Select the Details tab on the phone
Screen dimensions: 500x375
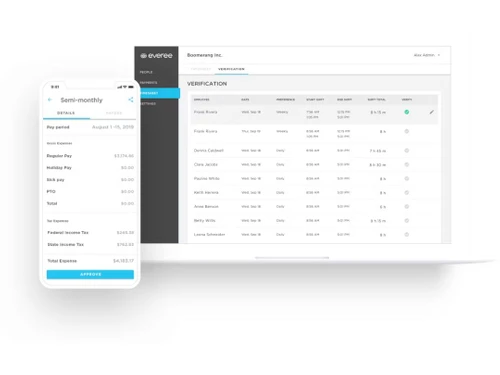[x=66, y=113]
